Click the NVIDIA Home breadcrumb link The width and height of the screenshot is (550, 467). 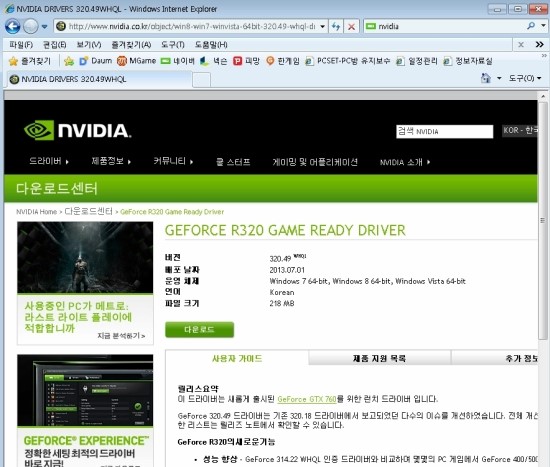(x=36, y=212)
